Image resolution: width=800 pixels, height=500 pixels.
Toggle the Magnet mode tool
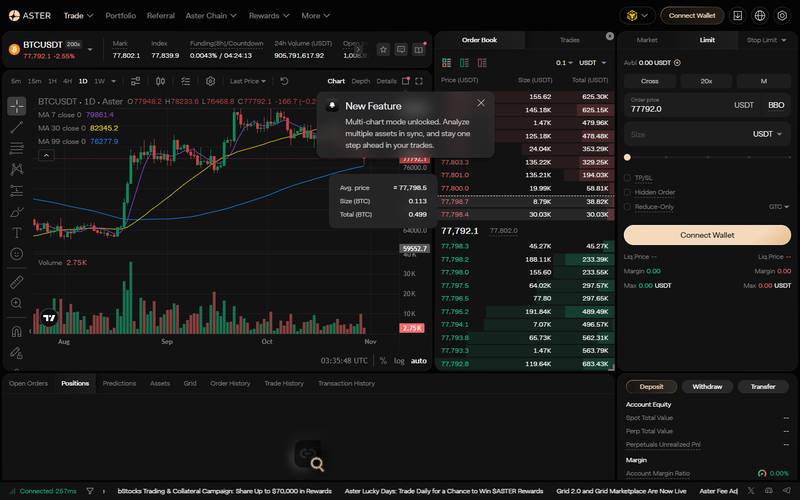(17, 331)
